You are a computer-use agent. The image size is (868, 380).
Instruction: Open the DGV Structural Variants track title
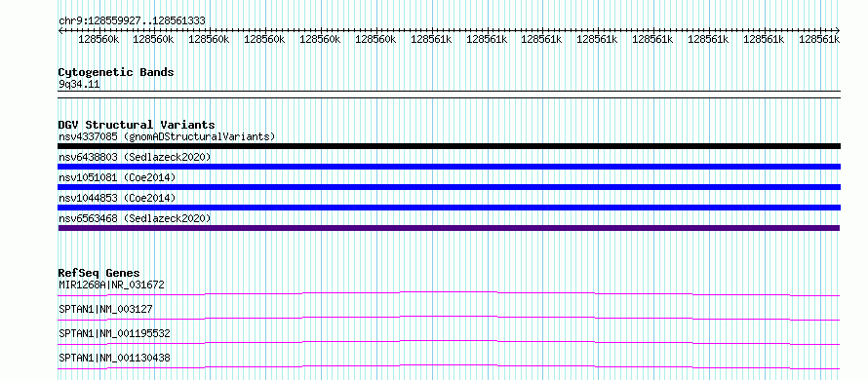pyautogui.click(x=137, y=125)
